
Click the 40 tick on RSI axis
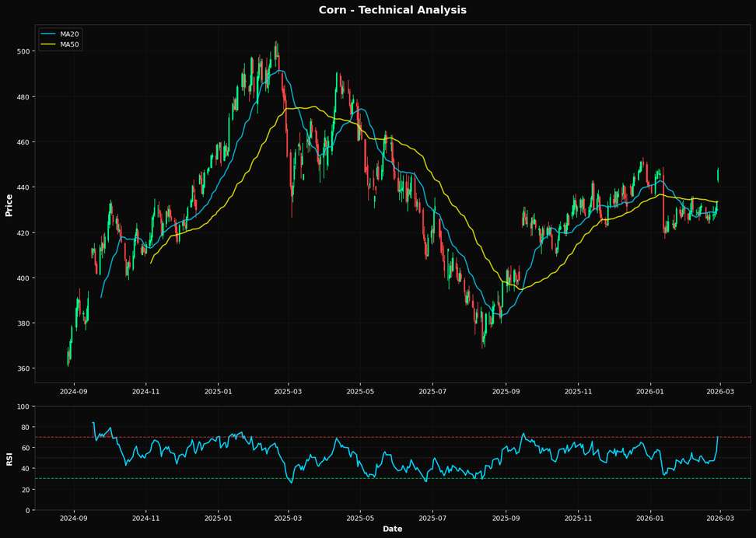pos(26,469)
